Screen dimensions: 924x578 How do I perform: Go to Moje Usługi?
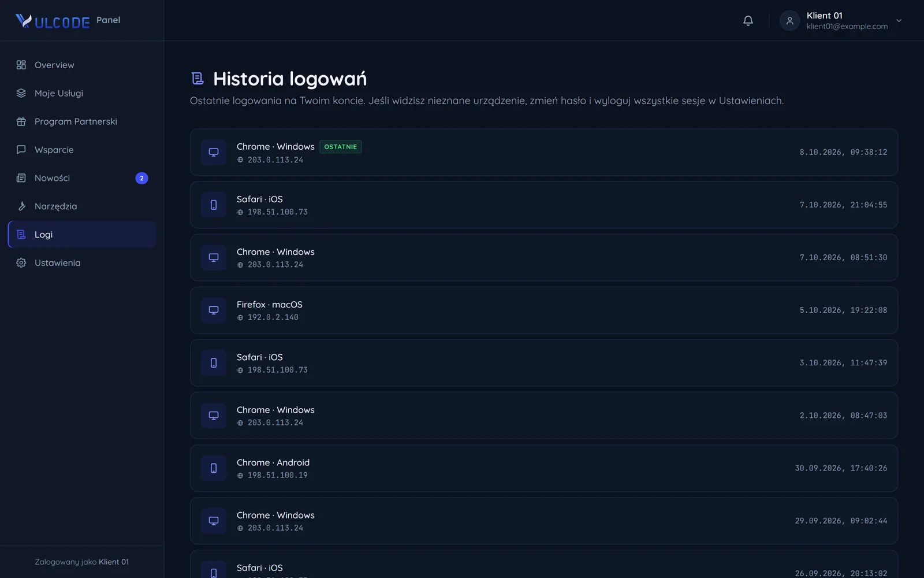pos(82,93)
